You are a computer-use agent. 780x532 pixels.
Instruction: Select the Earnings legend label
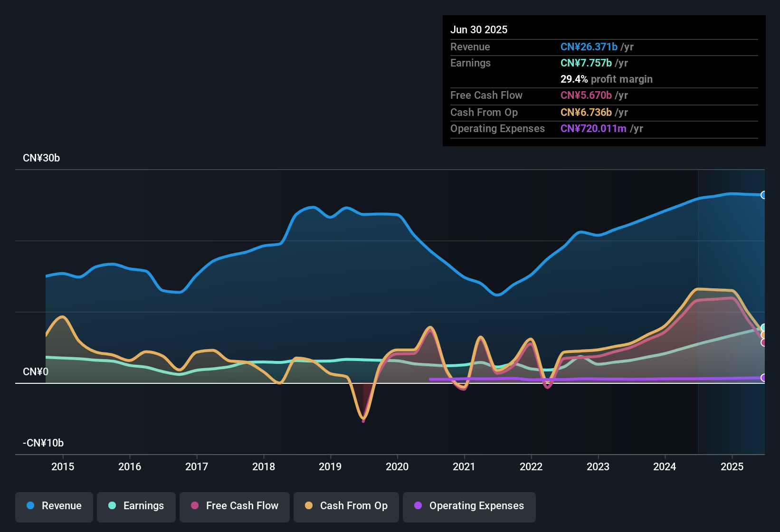143,506
